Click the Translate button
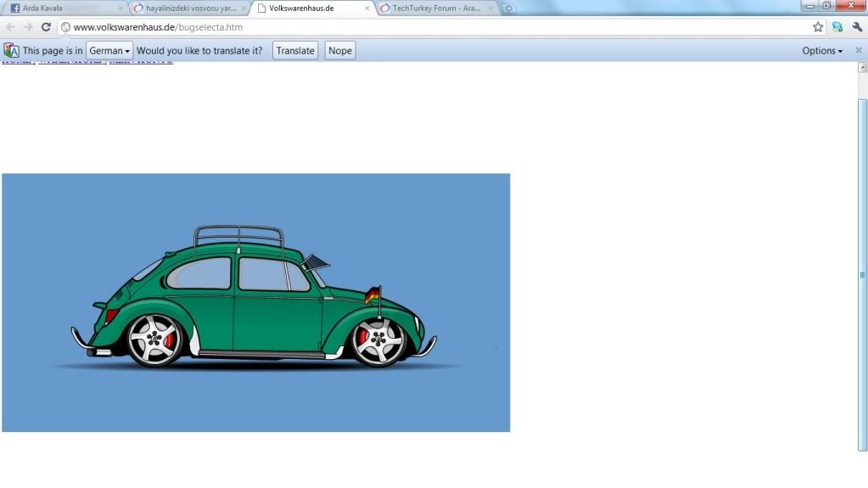The image size is (868, 488). tap(295, 50)
